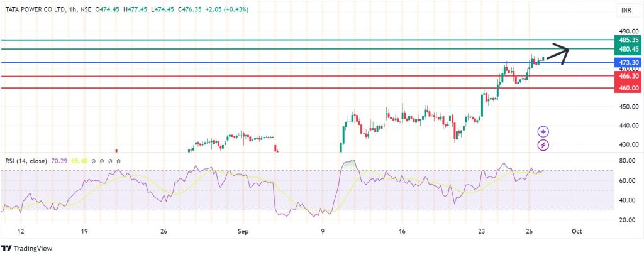
Task: Select the 466.30 red price label
Action: point(628,76)
